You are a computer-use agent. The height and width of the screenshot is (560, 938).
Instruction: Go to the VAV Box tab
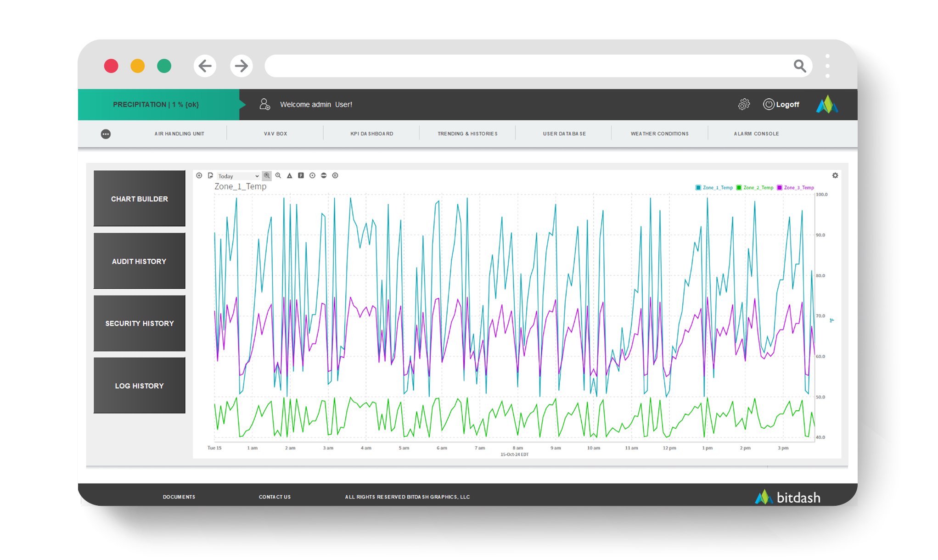click(x=275, y=134)
